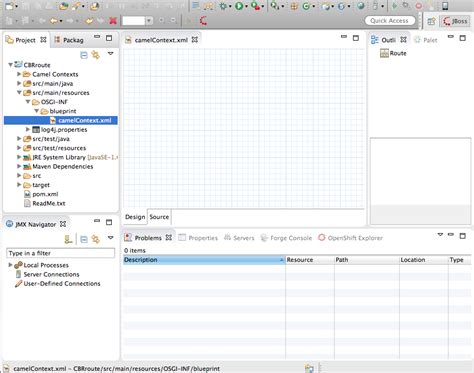Open the Servers view tab

click(x=239, y=238)
